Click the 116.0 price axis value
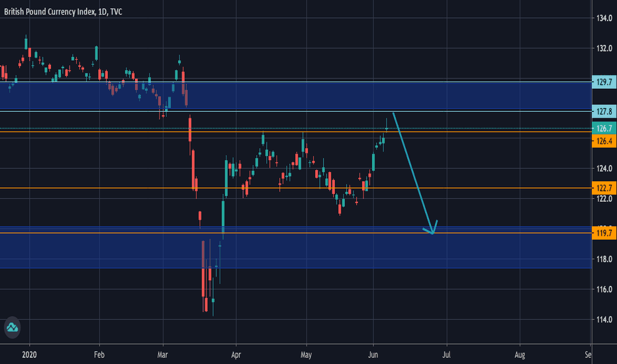Image resolution: width=617 pixels, height=364 pixels. 604,289
